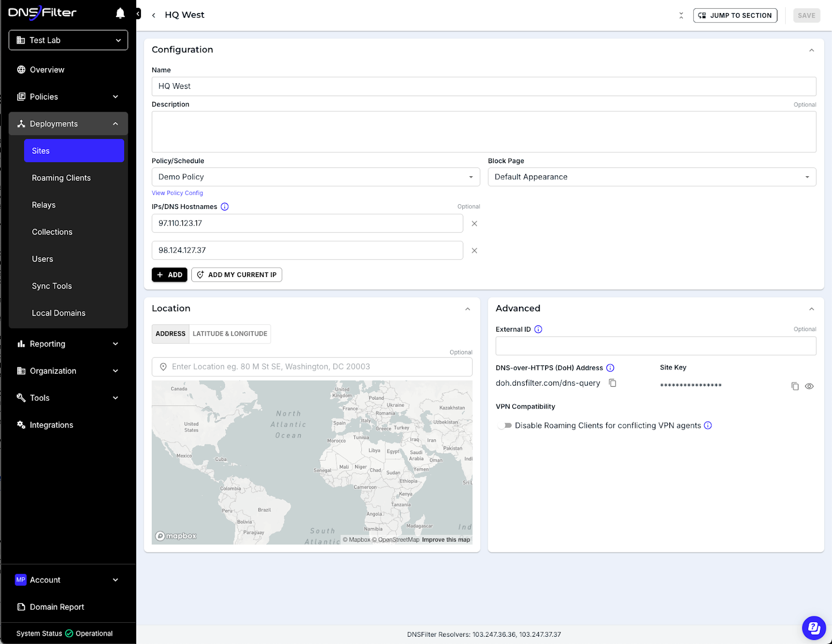The width and height of the screenshot is (832, 644).
Task: Open the View Policy Config link
Action: [x=177, y=193]
